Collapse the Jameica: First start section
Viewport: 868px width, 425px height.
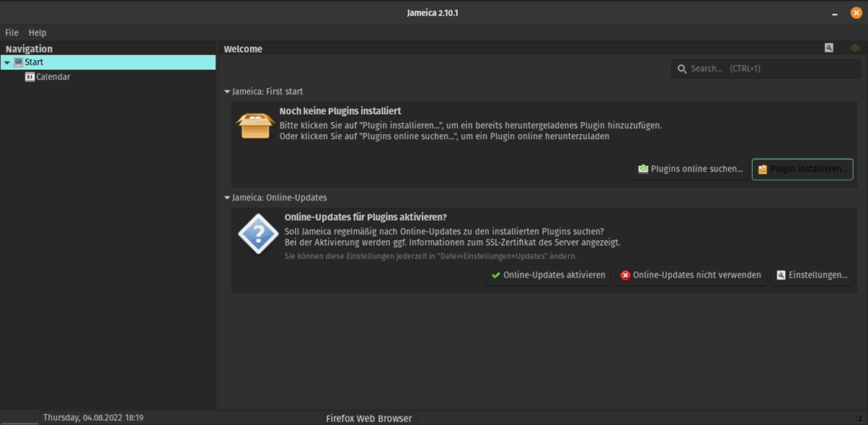click(227, 92)
